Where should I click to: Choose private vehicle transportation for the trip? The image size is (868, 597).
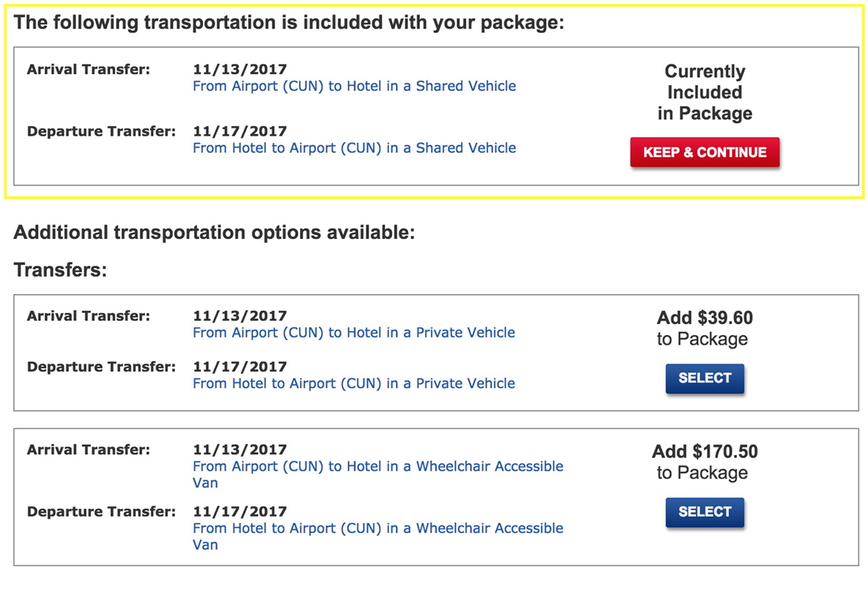click(705, 379)
